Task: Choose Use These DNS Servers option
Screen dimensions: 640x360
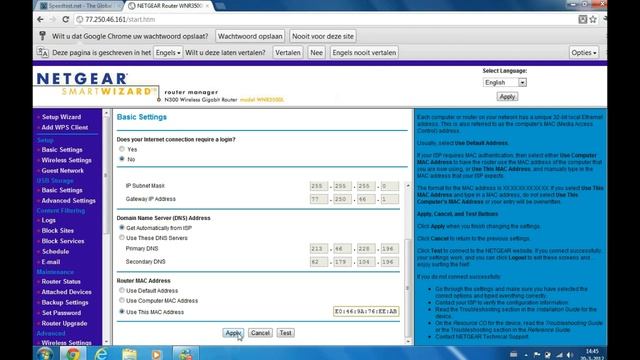Action: 122,237
